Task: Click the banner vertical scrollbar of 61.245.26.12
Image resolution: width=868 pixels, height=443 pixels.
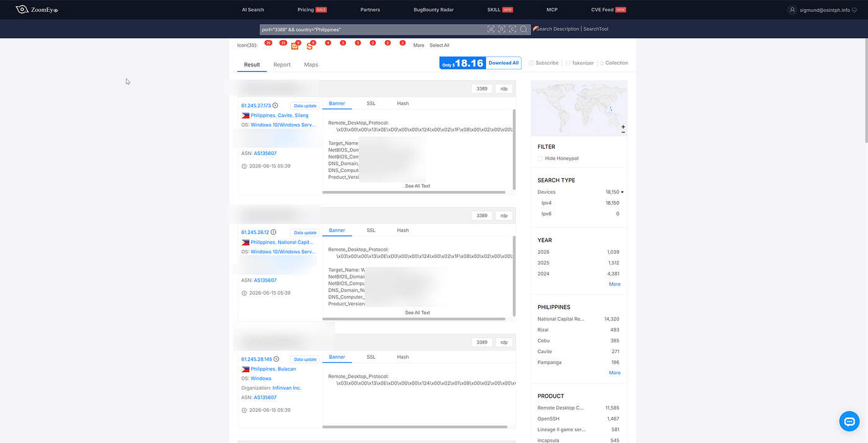Action: (513, 275)
